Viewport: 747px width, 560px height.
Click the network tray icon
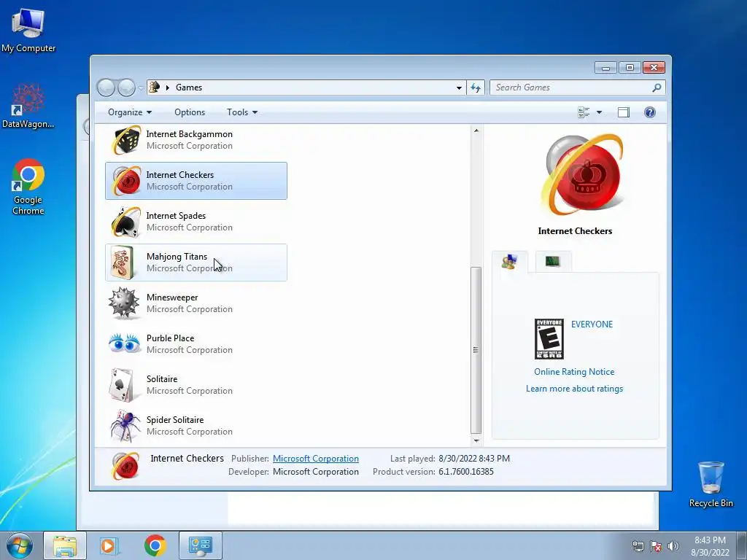pos(638,546)
